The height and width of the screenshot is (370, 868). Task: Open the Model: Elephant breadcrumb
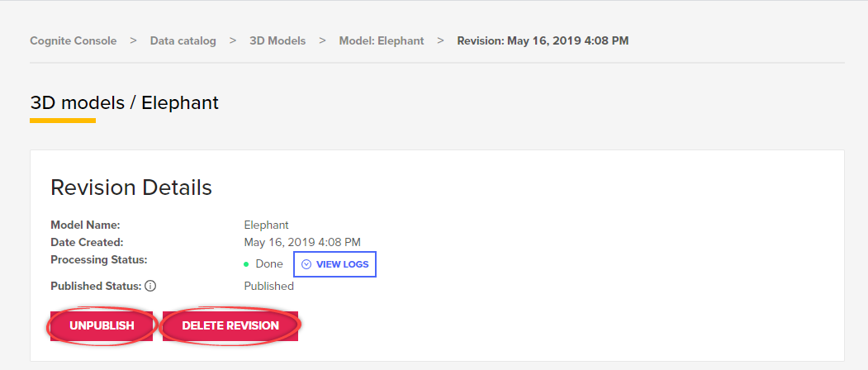coord(382,41)
